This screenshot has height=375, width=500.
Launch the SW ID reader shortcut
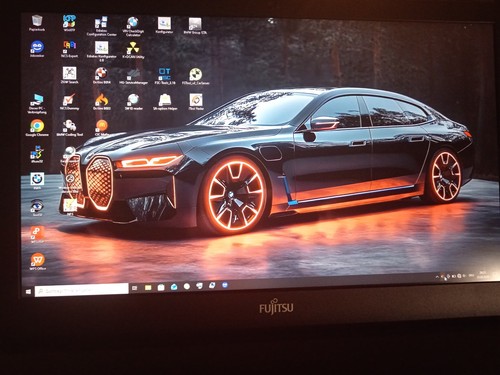tap(133, 102)
